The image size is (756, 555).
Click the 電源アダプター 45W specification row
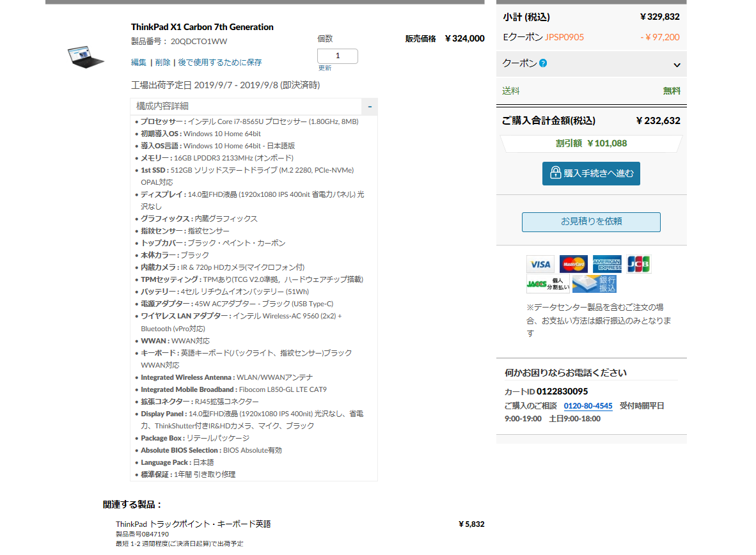pos(237,304)
